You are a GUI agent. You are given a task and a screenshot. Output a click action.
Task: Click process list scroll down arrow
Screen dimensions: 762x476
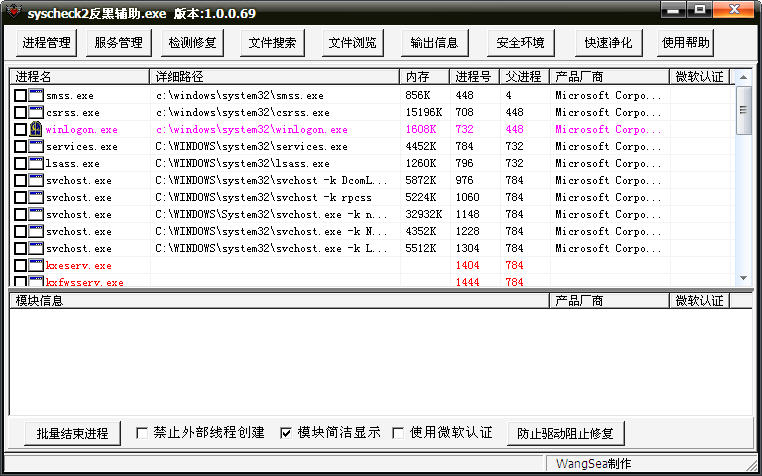tap(744, 278)
